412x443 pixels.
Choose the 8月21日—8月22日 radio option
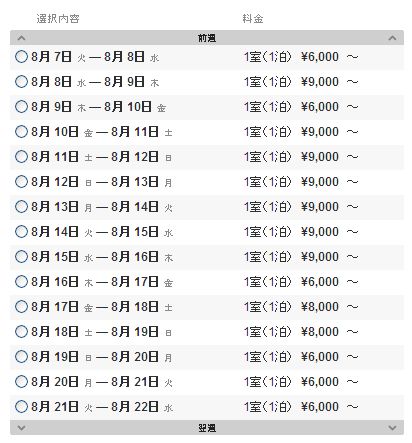tap(21, 407)
